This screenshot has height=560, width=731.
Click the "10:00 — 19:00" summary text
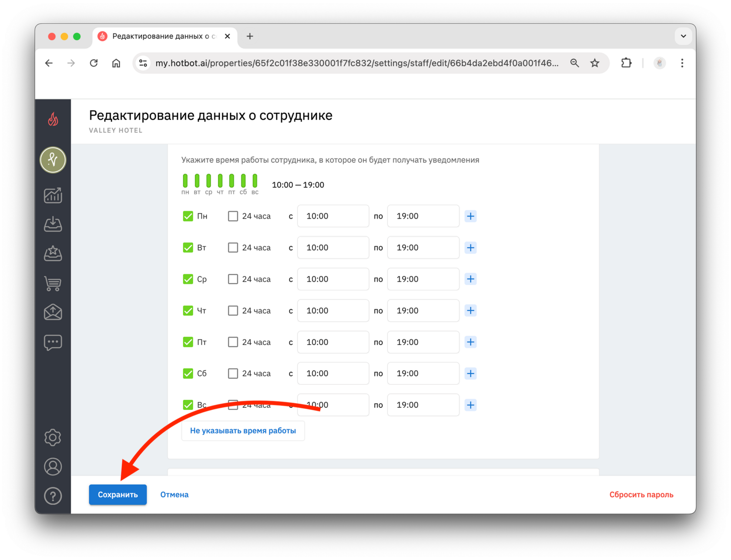coord(298,185)
